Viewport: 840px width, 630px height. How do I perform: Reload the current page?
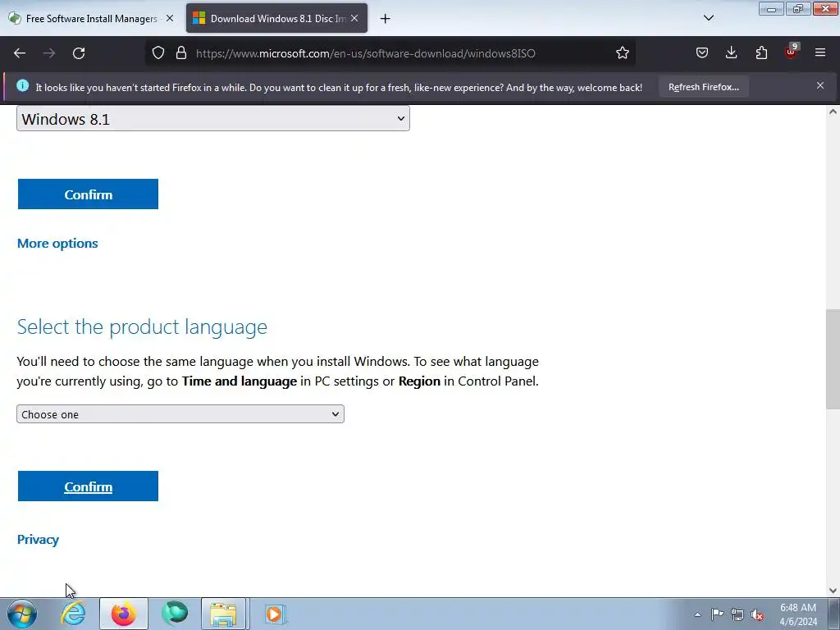79,53
